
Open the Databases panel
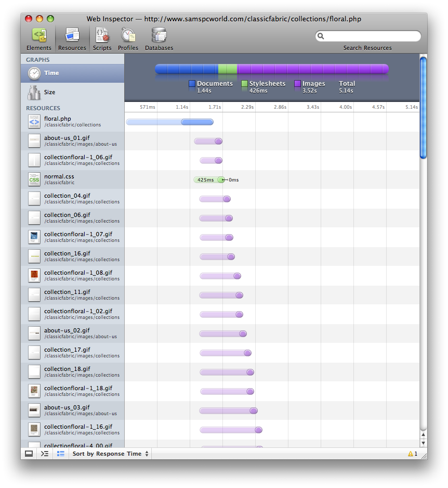(159, 39)
